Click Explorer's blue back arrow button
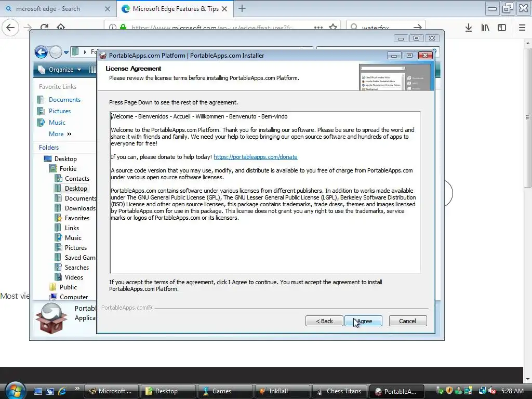Screen dimensions: 532x399 click(41, 52)
